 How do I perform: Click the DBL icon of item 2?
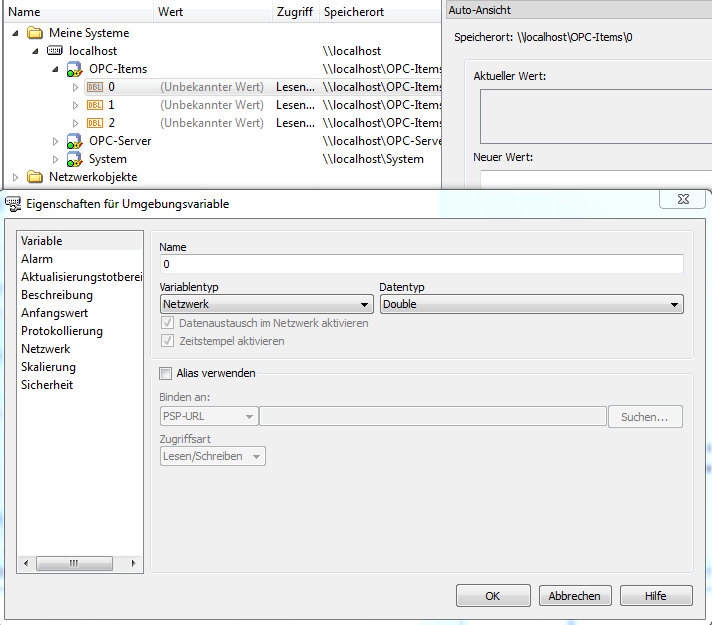94,123
